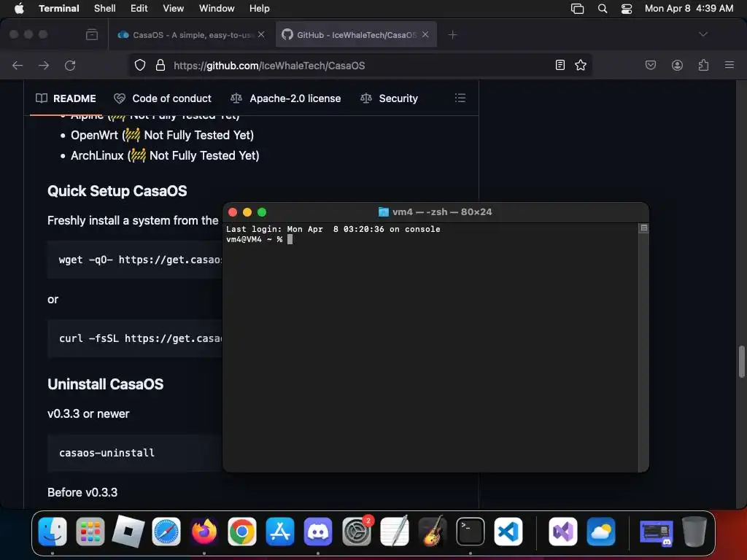Bookmark this page with the star
This screenshot has width=747, height=560.
point(580,65)
